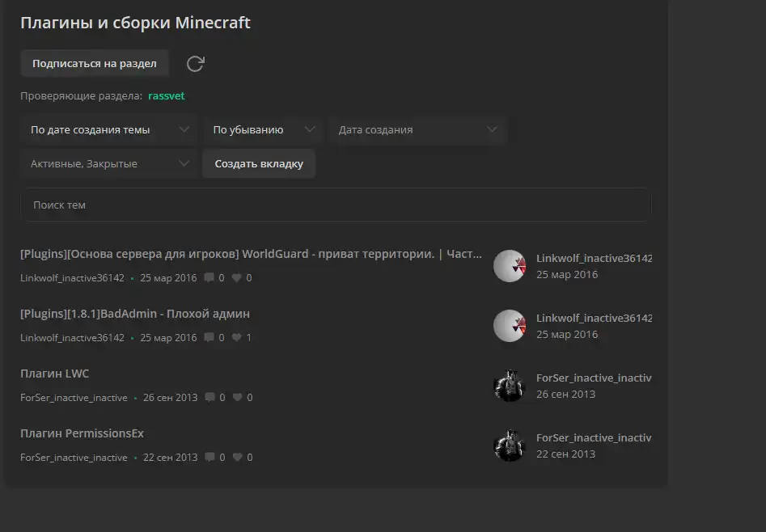The height and width of the screenshot is (532, 766).
Task: Open 'Активные, Закрытые' status dropdown
Action: [x=109, y=163]
